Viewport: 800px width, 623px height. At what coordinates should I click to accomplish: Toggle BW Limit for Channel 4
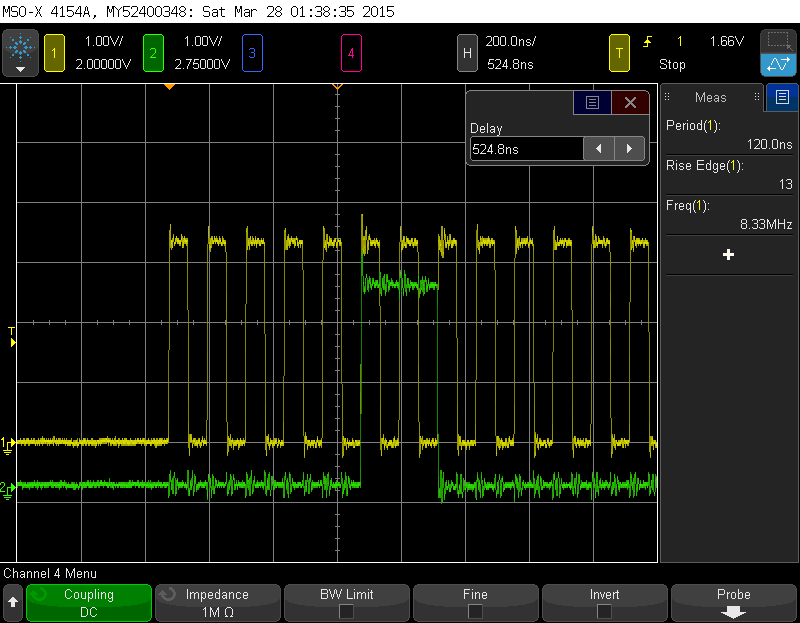346,602
